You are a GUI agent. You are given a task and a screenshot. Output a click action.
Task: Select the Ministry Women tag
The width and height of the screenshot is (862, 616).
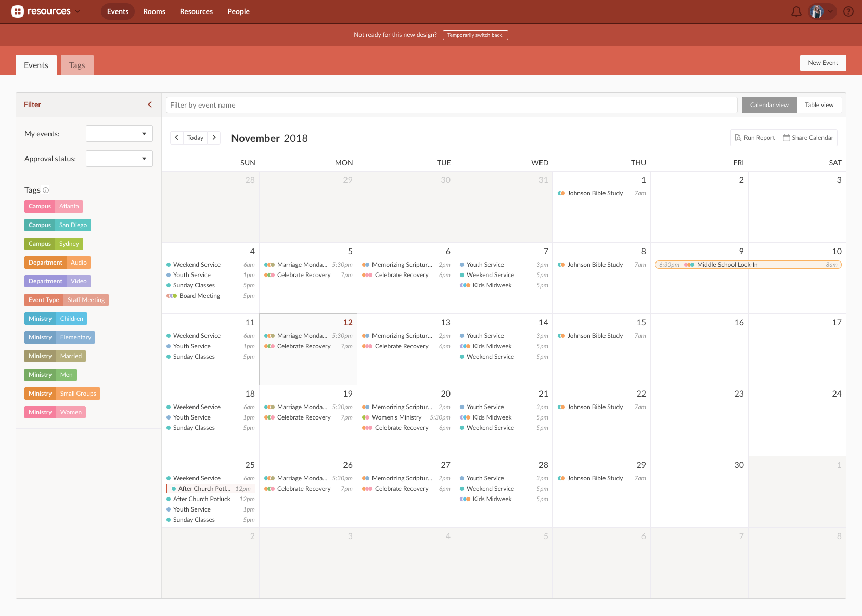(55, 412)
